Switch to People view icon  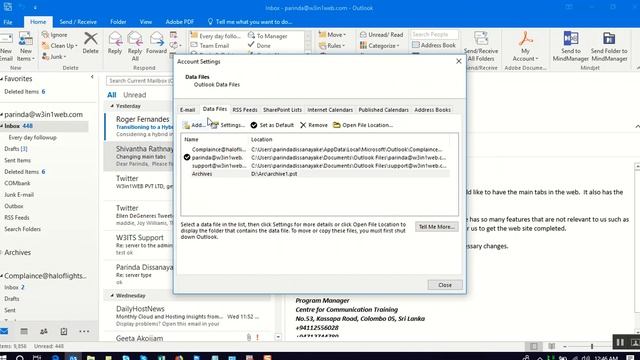44,331
